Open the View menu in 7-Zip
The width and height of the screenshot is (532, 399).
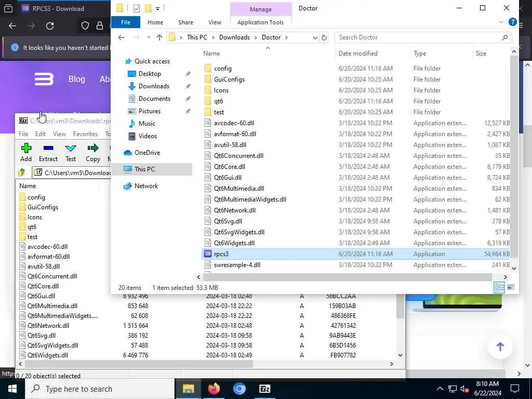[x=59, y=134]
